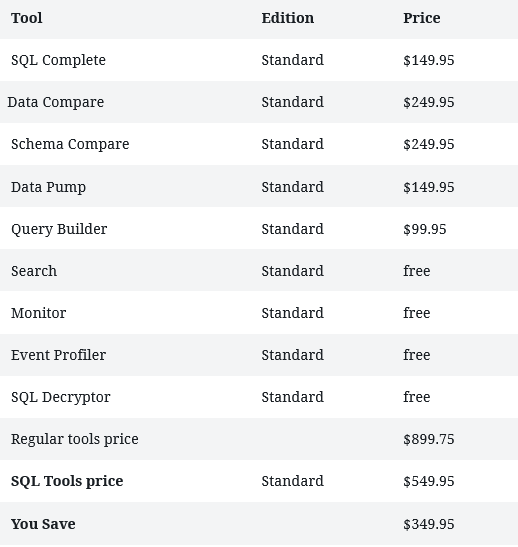Click the $549.95 SQL Tools price value

[x=429, y=481]
